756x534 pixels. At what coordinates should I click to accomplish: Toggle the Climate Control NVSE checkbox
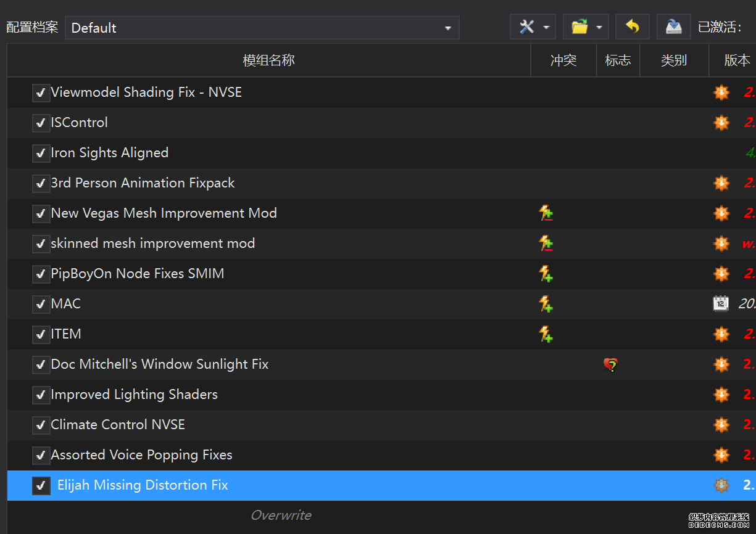point(41,425)
